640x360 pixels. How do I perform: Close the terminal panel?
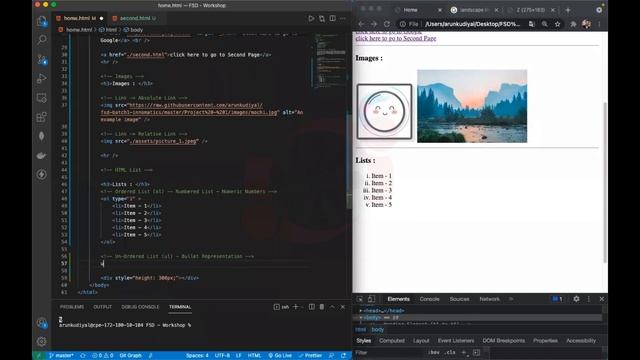coord(343,307)
